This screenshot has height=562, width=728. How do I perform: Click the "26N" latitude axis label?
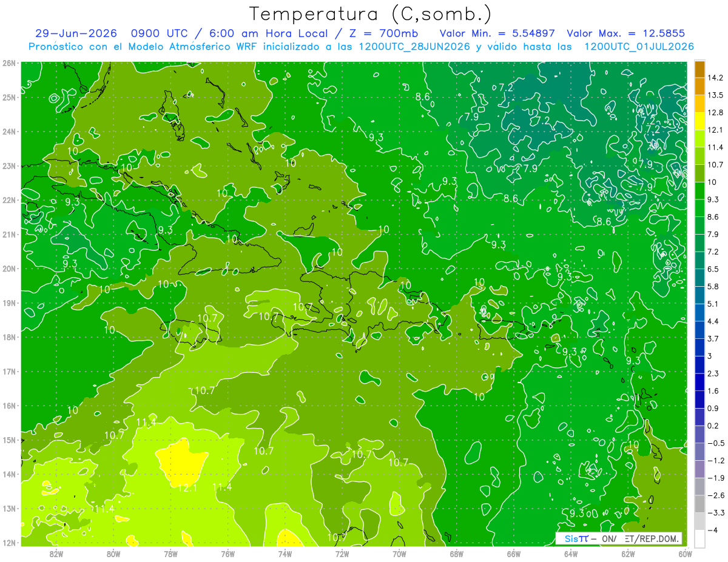[x=9, y=62]
